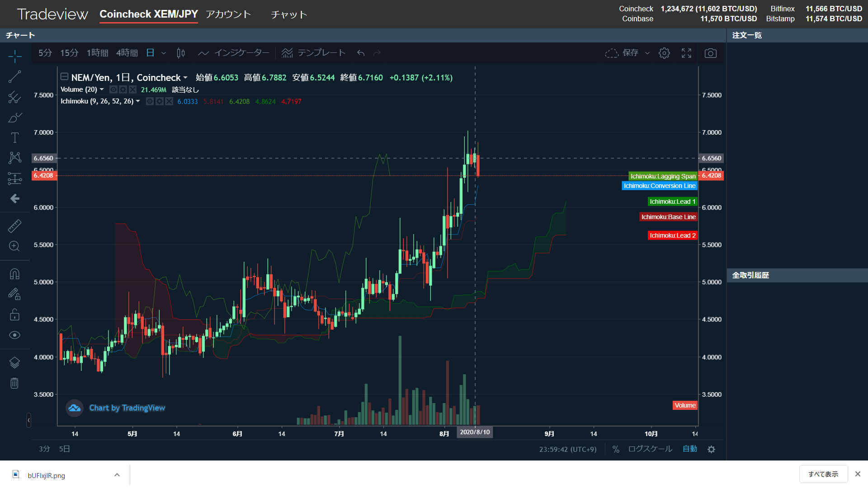Toggle ログスケール log scale

650,449
